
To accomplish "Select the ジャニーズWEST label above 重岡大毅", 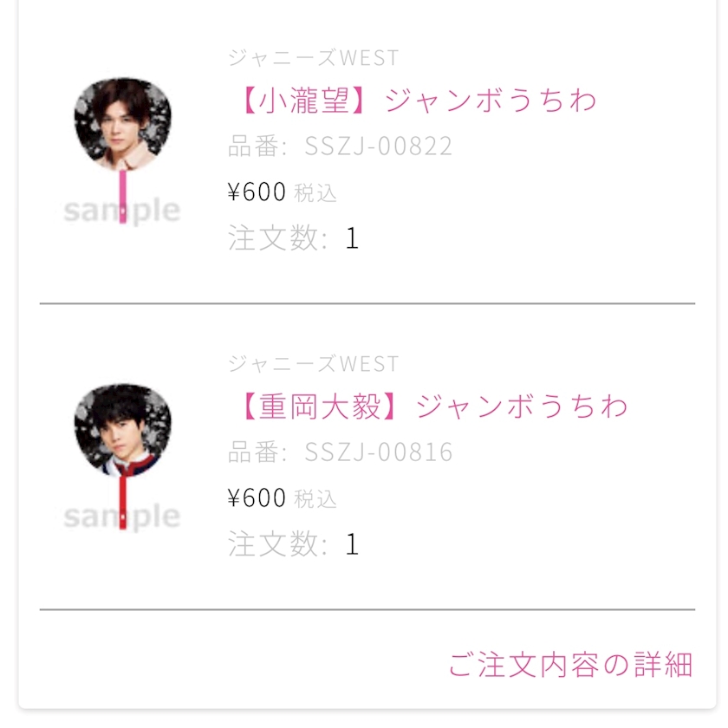I will pyautogui.click(x=313, y=364).
